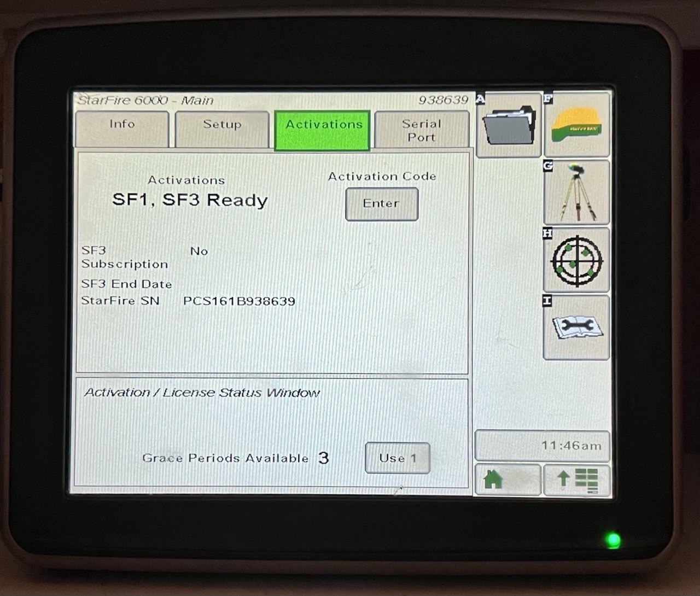Switch to the Info tab
Viewport: 700px width, 596px height.
pos(122,129)
